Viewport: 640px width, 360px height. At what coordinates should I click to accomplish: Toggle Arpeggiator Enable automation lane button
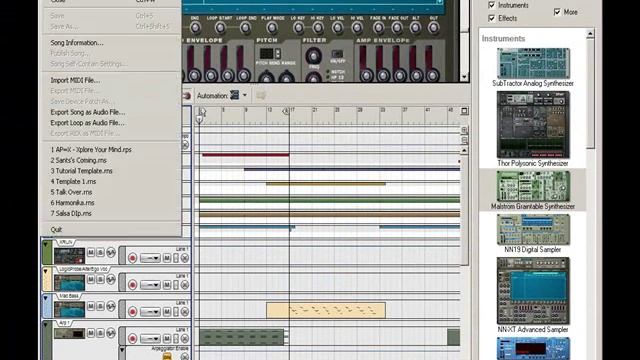pos(167,357)
